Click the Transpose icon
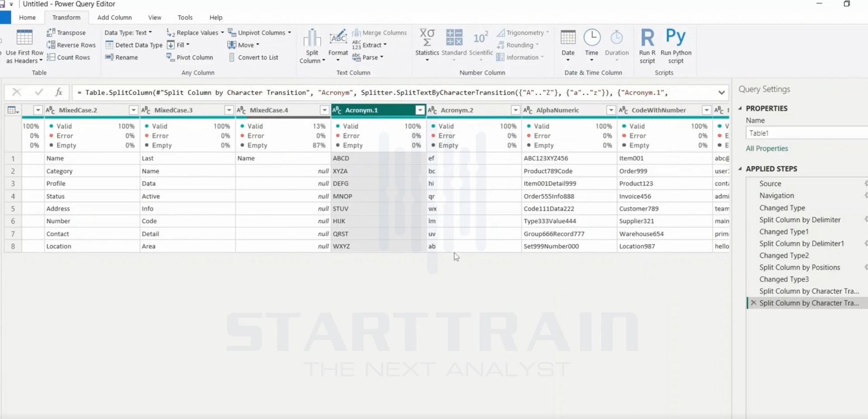 click(x=51, y=33)
